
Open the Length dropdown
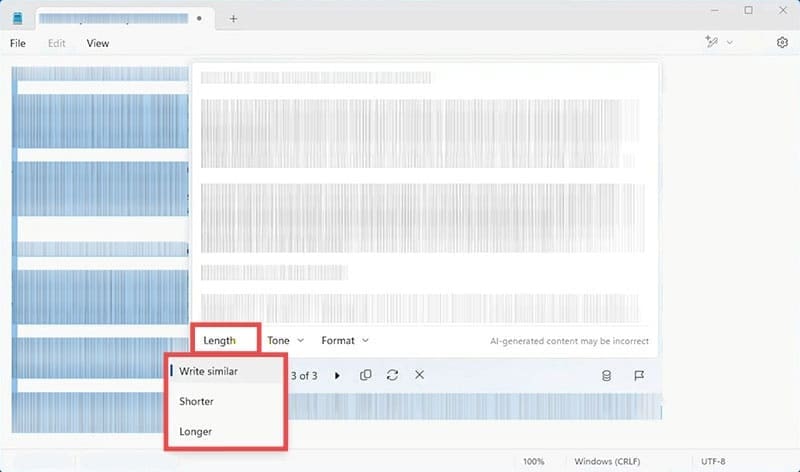(226, 340)
